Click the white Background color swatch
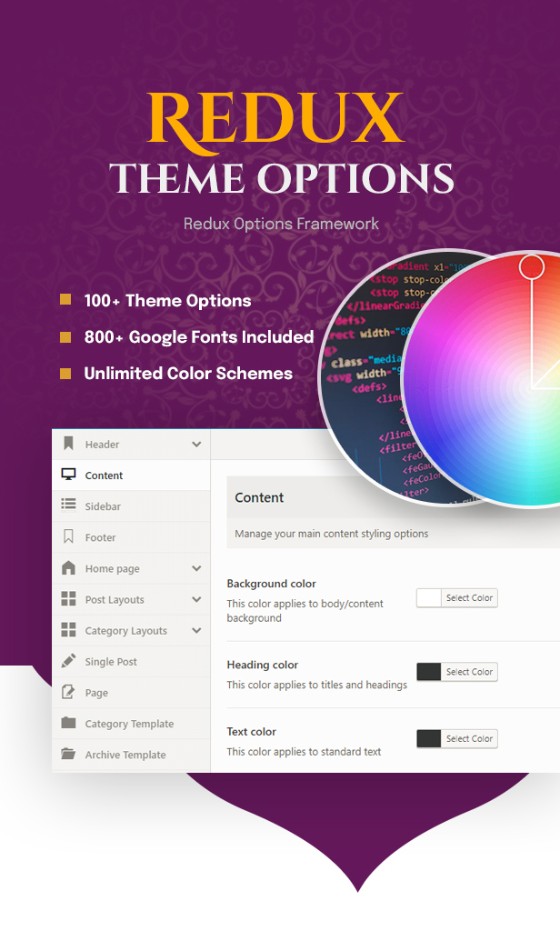Viewport: 560px width, 931px height. point(429,598)
